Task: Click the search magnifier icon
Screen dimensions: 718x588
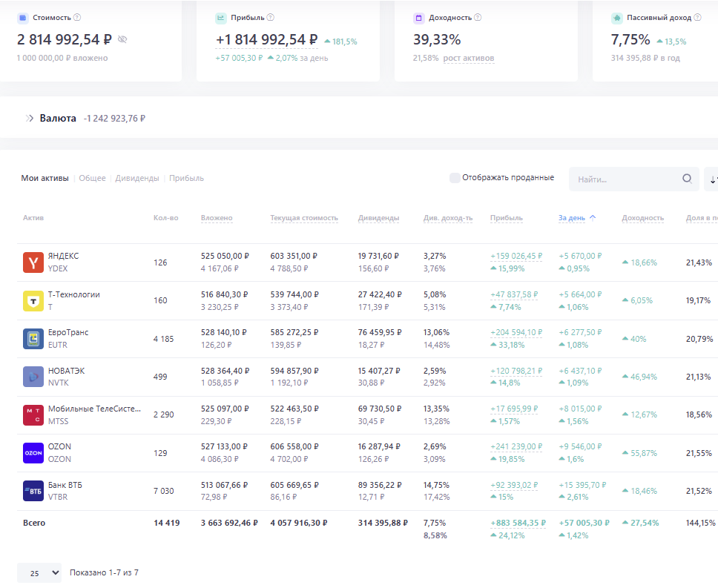Action: click(x=687, y=179)
